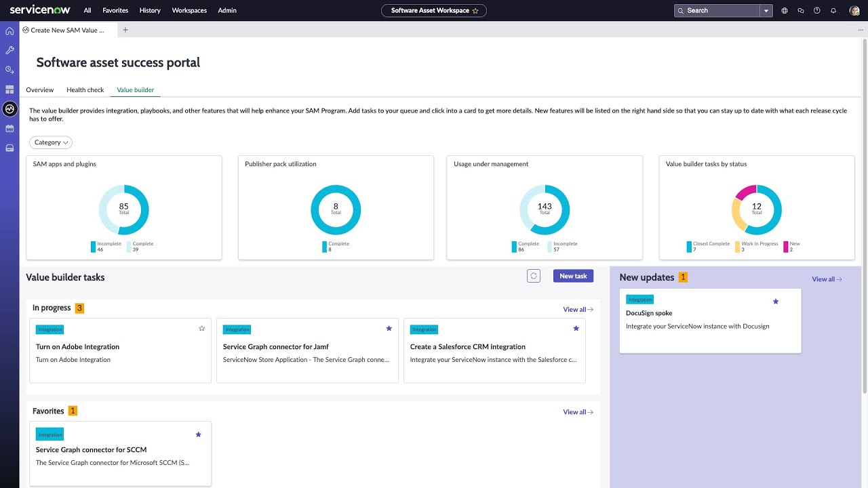The height and width of the screenshot is (488, 868).
Task: Open the Admin menu
Action: tap(227, 11)
